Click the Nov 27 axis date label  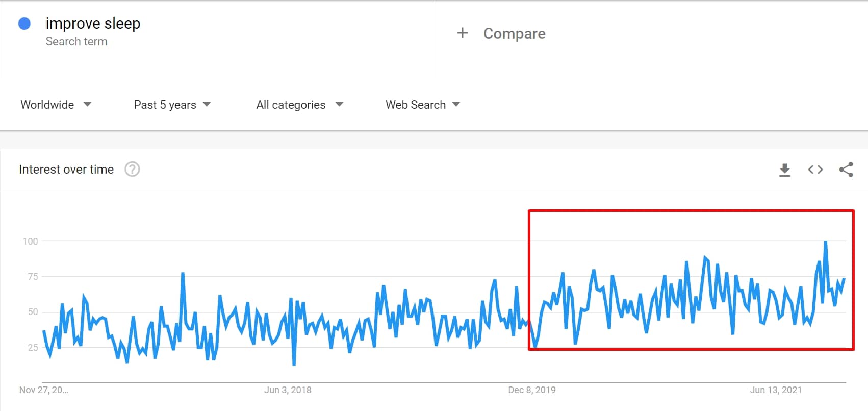point(43,390)
